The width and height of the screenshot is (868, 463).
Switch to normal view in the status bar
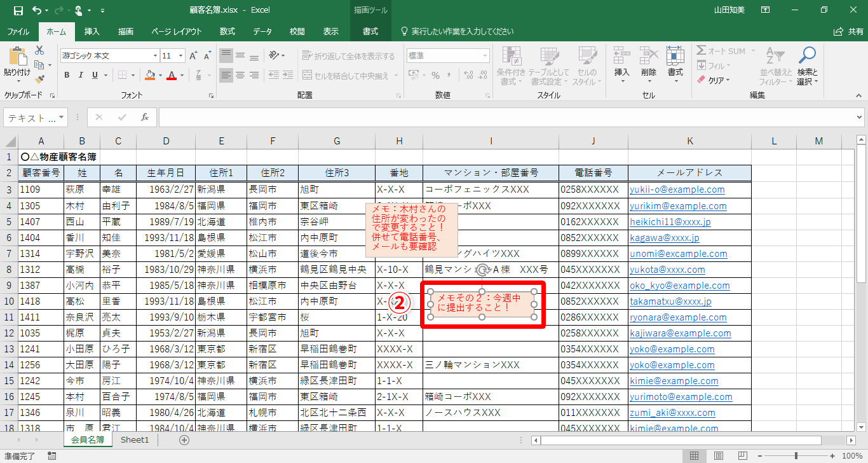695,455
